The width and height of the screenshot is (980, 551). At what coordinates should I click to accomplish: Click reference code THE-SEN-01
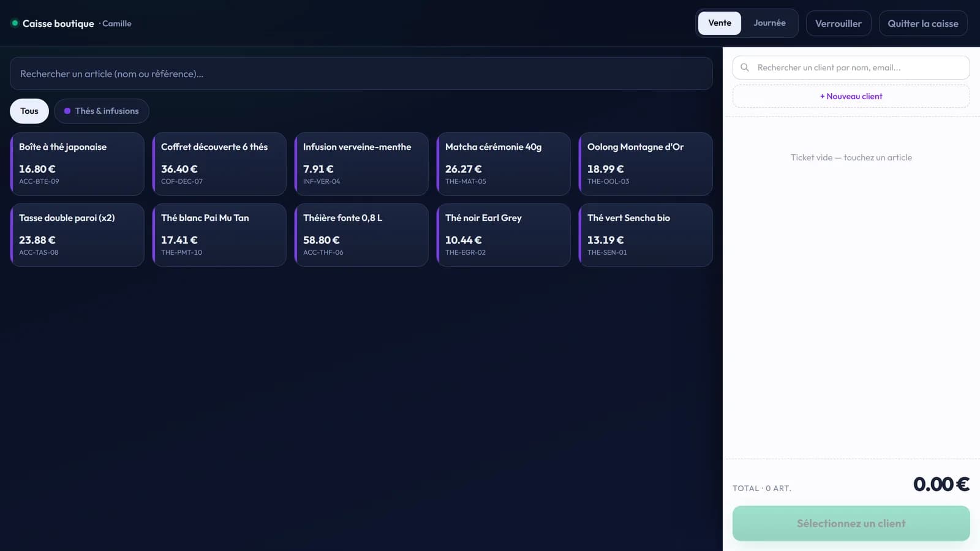607,252
